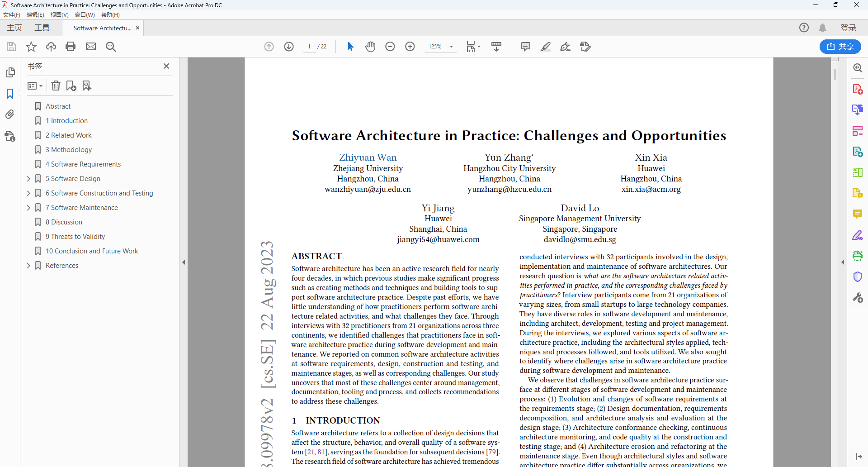Open attachments paperclip panel

coord(10,114)
